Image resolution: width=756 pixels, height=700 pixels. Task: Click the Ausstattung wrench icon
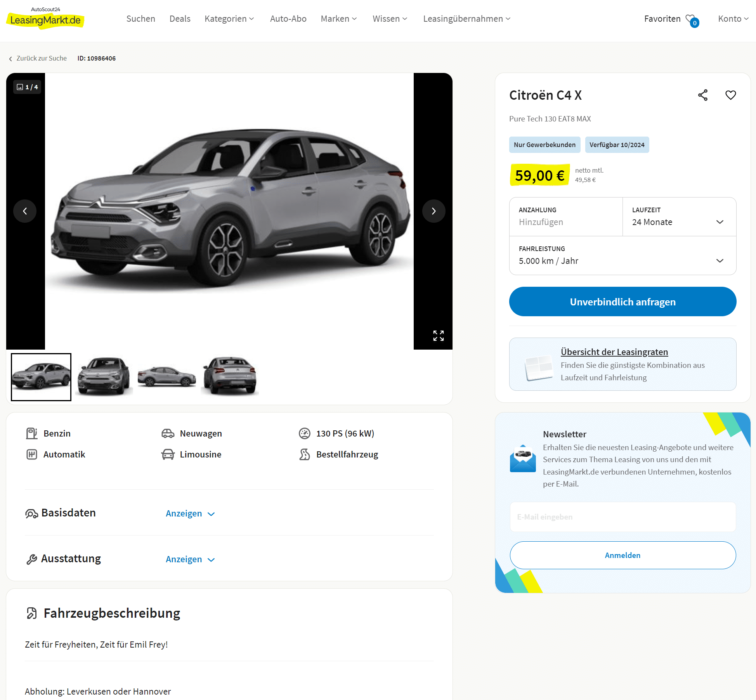[x=31, y=559]
